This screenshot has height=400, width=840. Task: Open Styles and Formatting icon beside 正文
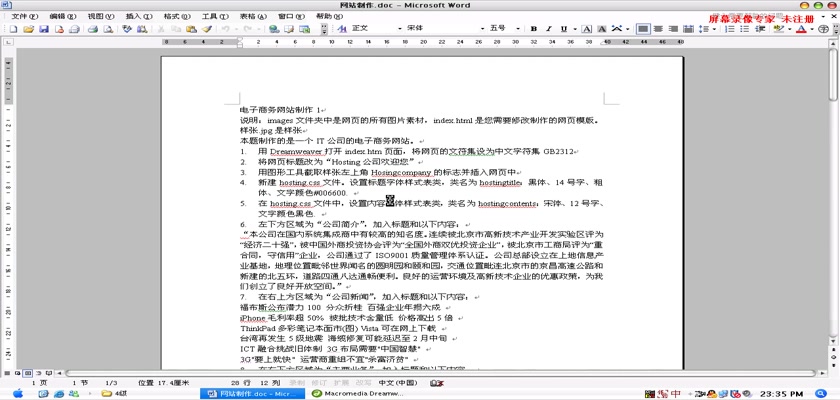coord(342,28)
